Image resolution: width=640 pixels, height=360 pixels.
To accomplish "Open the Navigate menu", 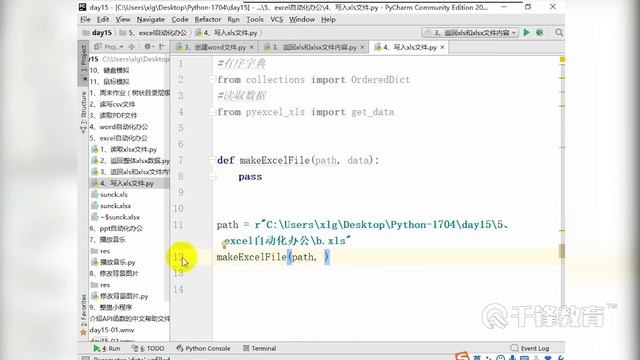I will [x=151, y=19].
